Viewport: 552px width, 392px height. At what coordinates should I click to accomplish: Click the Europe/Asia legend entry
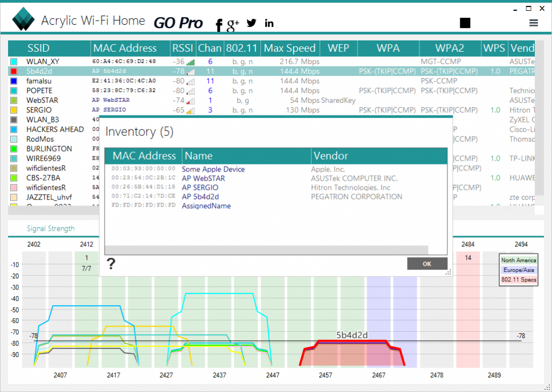pyautogui.click(x=519, y=270)
